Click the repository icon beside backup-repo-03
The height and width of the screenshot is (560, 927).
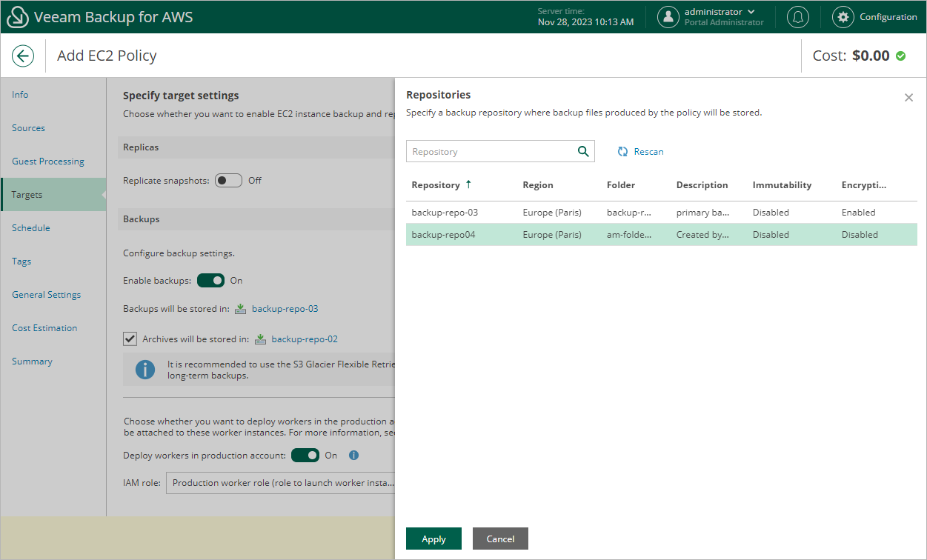coord(241,309)
